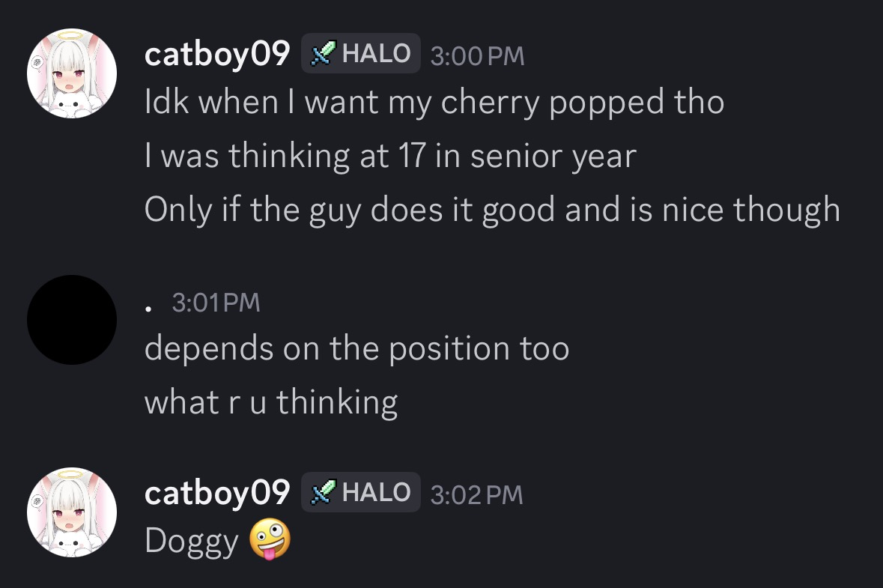The height and width of the screenshot is (588, 883).
Task: Click the catboy09 username at 3:00 PM
Action: tap(216, 54)
